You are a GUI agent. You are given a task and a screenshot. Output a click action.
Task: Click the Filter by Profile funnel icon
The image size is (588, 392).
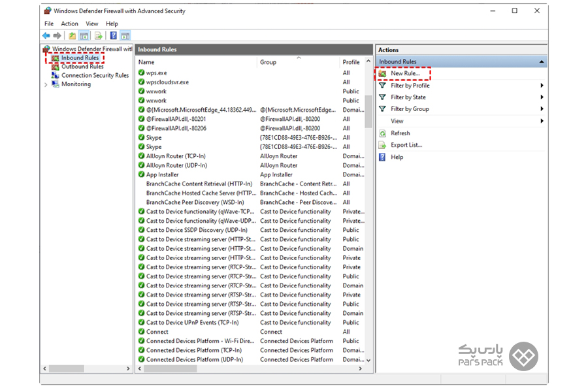point(382,86)
